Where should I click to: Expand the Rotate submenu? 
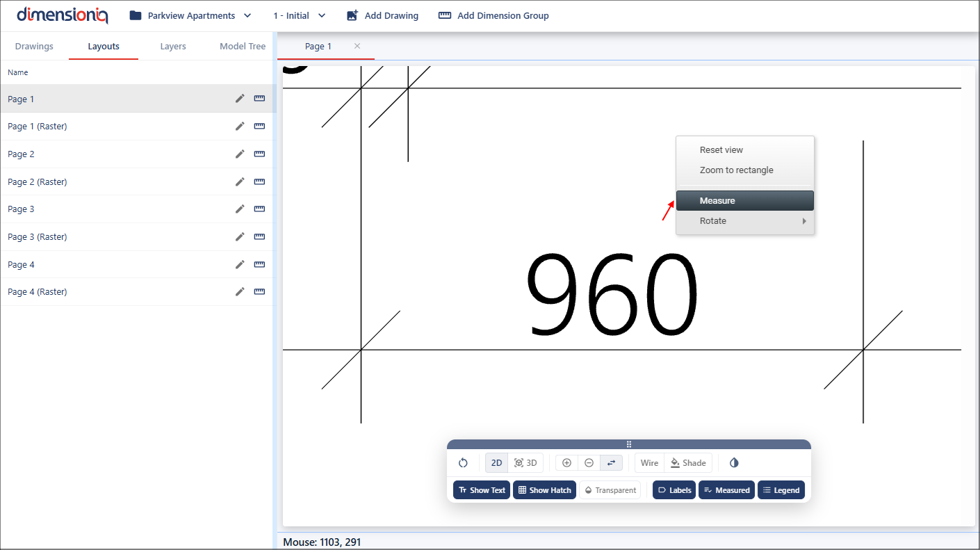pos(744,221)
